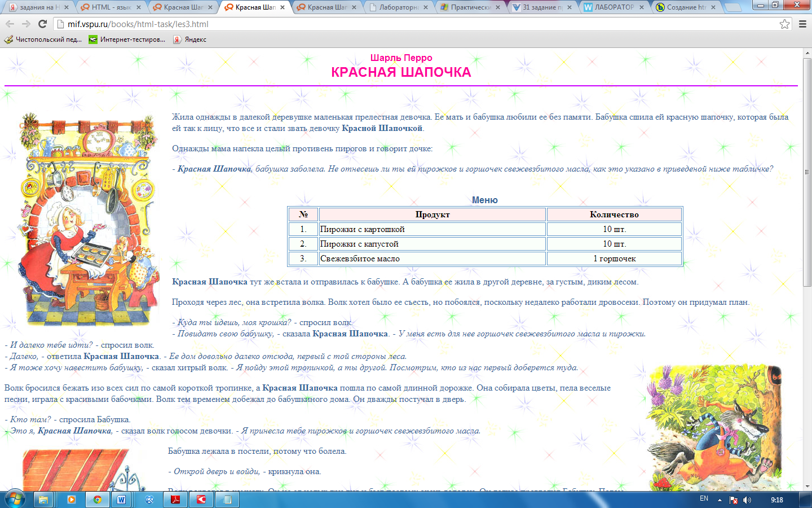This screenshot has width=812, height=508.
Task: Reload the current page
Action: click(x=42, y=24)
